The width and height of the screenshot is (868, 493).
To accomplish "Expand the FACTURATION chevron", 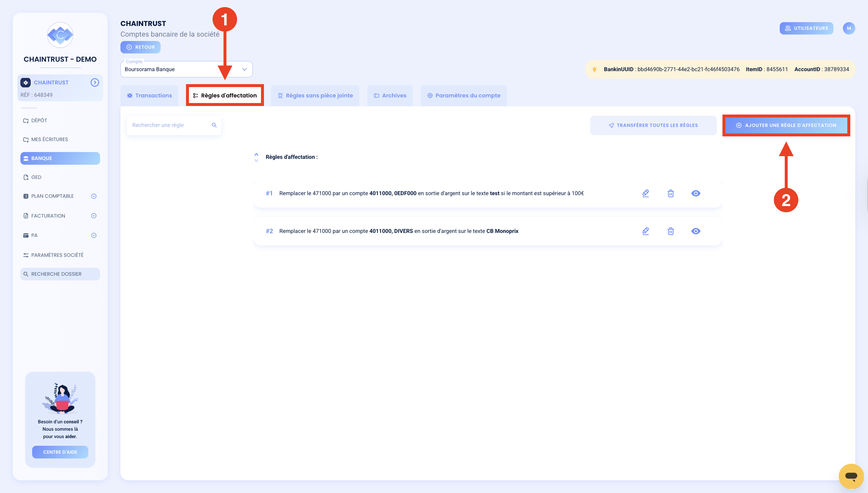I will click(94, 216).
